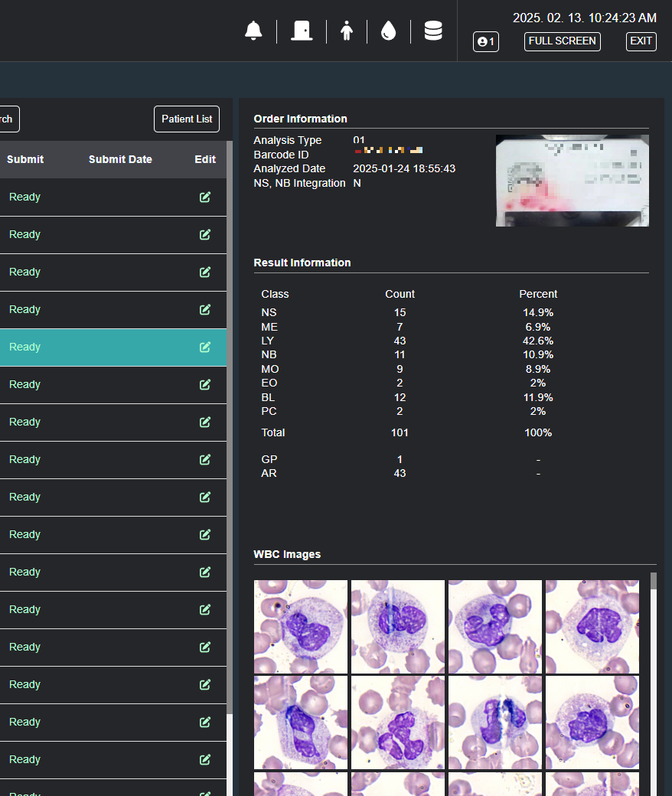Click the user account badge showing 1
Image resolution: width=672 pixels, height=796 pixels.
(x=486, y=41)
